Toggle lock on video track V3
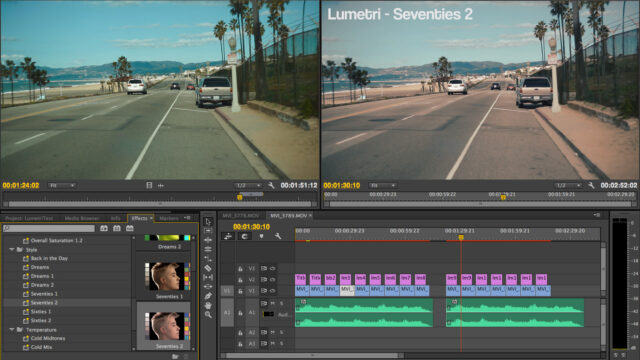 click(x=240, y=269)
